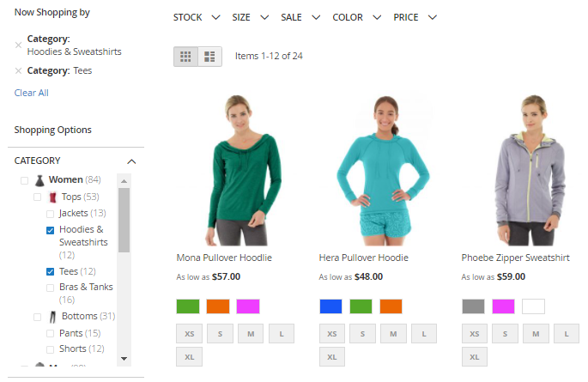Image resolution: width=588 pixels, height=382 pixels.
Task: Select orange color for Mona Pullover Hoodlie
Action: tap(218, 306)
